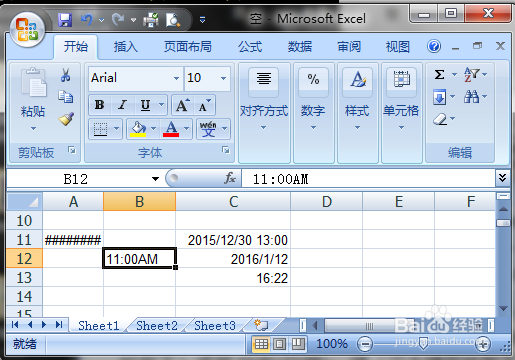Expand the formula bar

[x=502, y=178]
